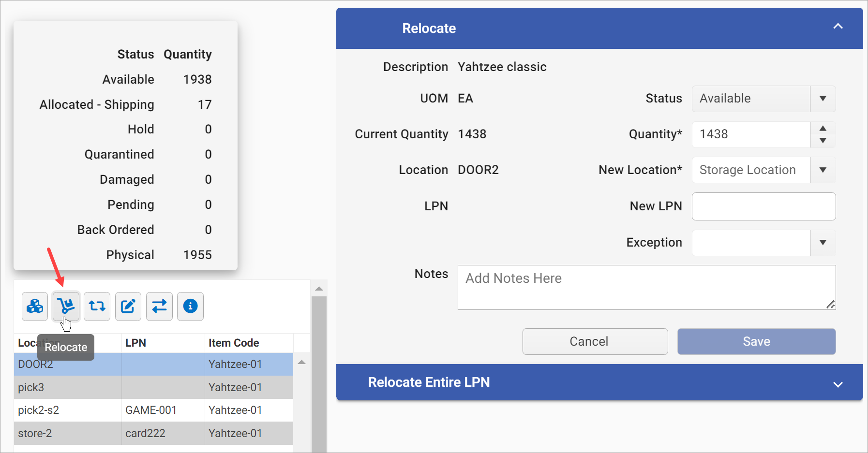Click the transfer exchange arrows icon
This screenshot has height=453, width=868.
(x=159, y=306)
